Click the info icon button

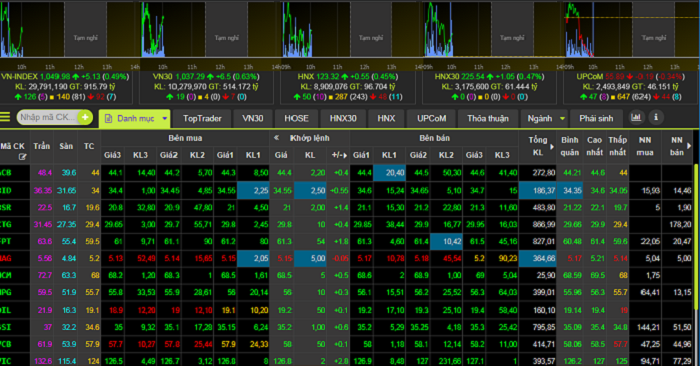pyautogui.click(x=656, y=117)
